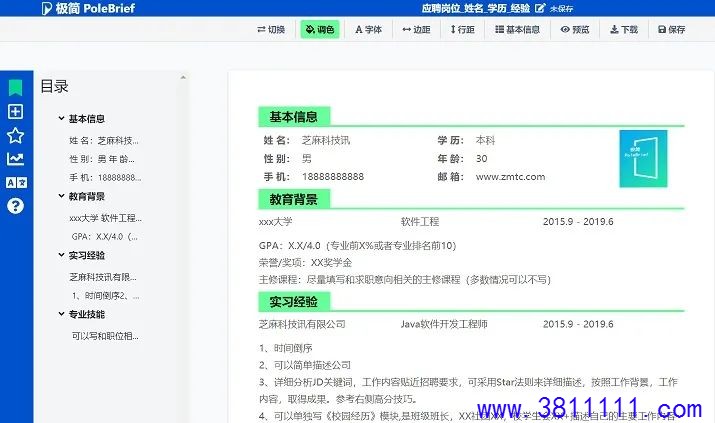This screenshot has width=715, height=423.
Task: Click the Java软件开发工程师 job title
Action: tap(444, 325)
